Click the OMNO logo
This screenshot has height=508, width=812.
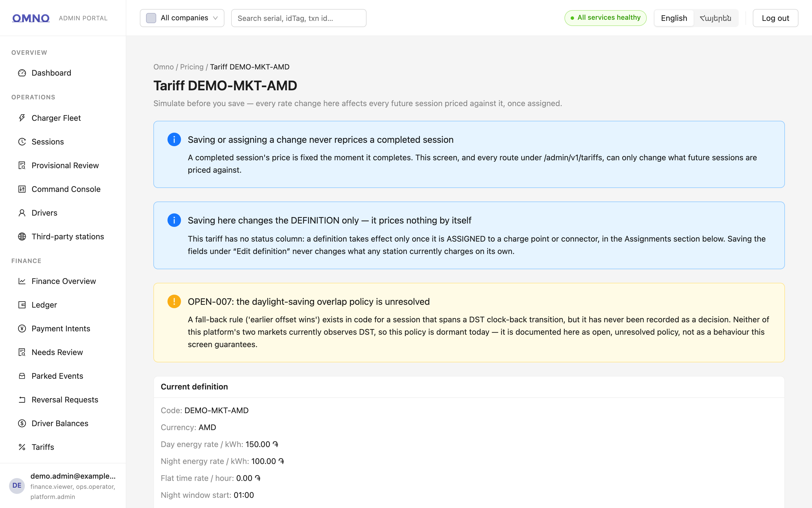31,18
